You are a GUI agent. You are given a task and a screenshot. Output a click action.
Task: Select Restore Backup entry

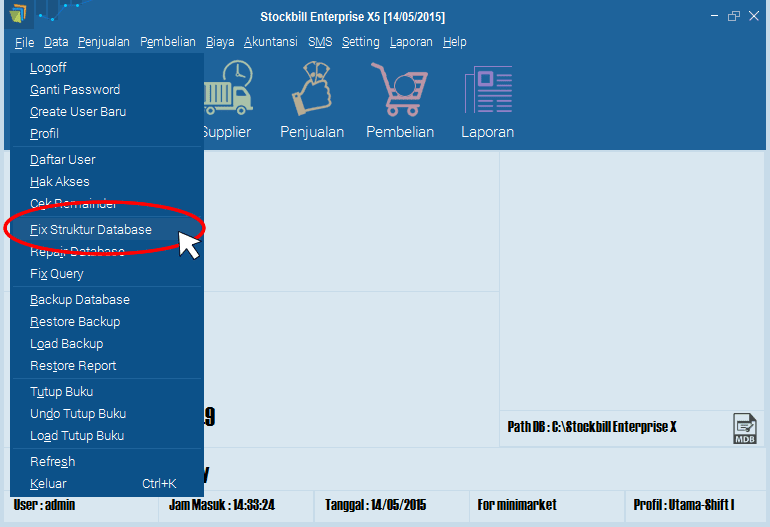point(107,322)
